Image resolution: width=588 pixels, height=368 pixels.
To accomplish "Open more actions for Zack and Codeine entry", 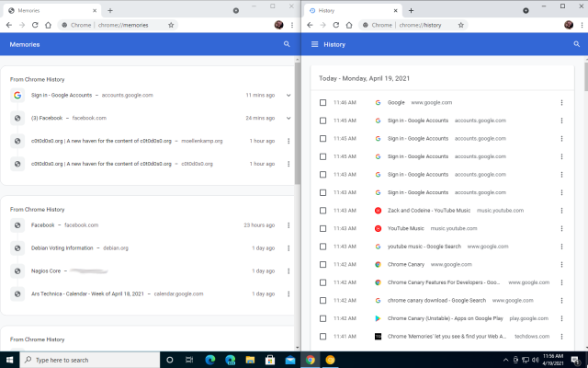I will tap(561, 211).
